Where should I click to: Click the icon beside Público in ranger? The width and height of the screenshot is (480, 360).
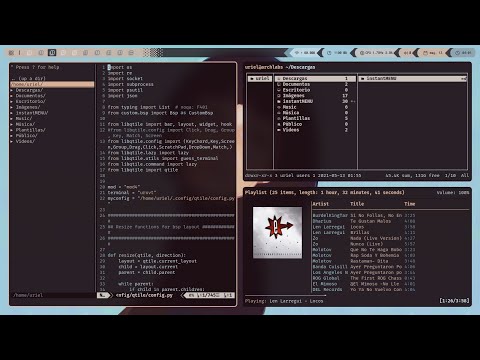point(279,124)
